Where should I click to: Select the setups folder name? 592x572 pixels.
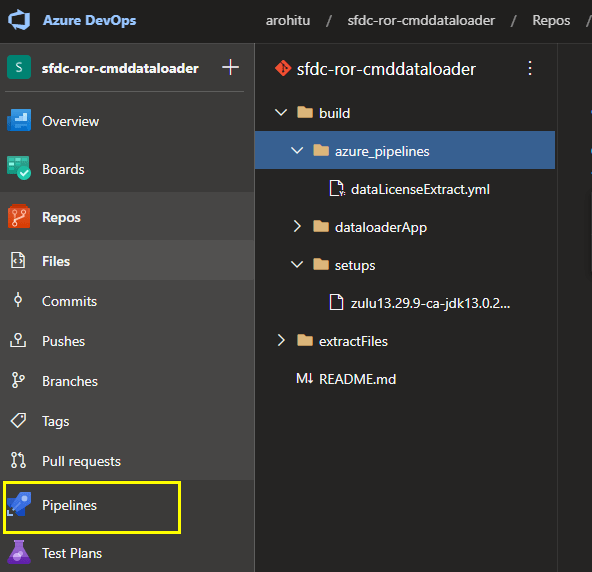coord(355,266)
